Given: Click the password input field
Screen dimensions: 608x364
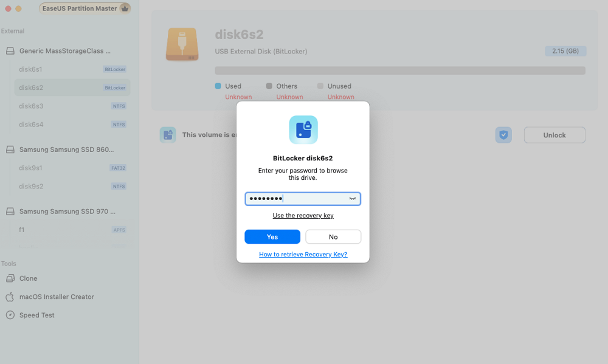Looking at the screenshot, I should coord(303,199).
